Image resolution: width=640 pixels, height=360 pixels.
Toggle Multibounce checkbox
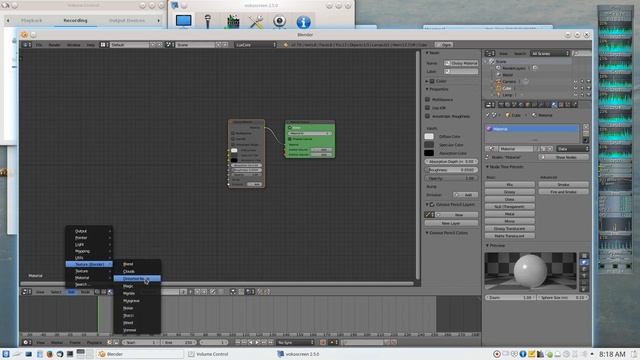pyautogui.click(x=428, y=99)
